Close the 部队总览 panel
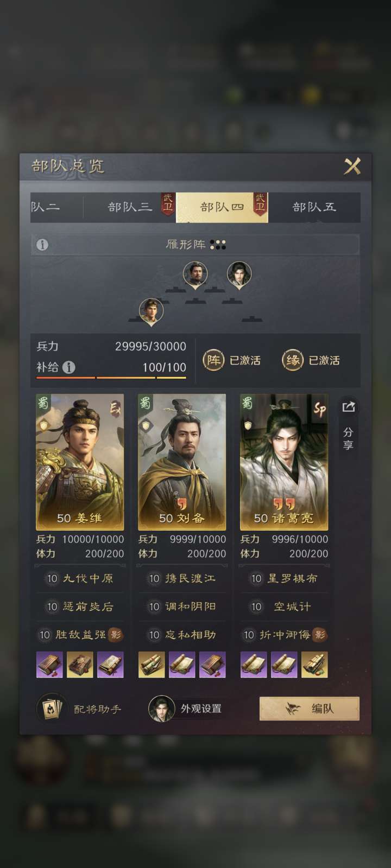Screen dimensions: 391x868 (x=352, y=166)
